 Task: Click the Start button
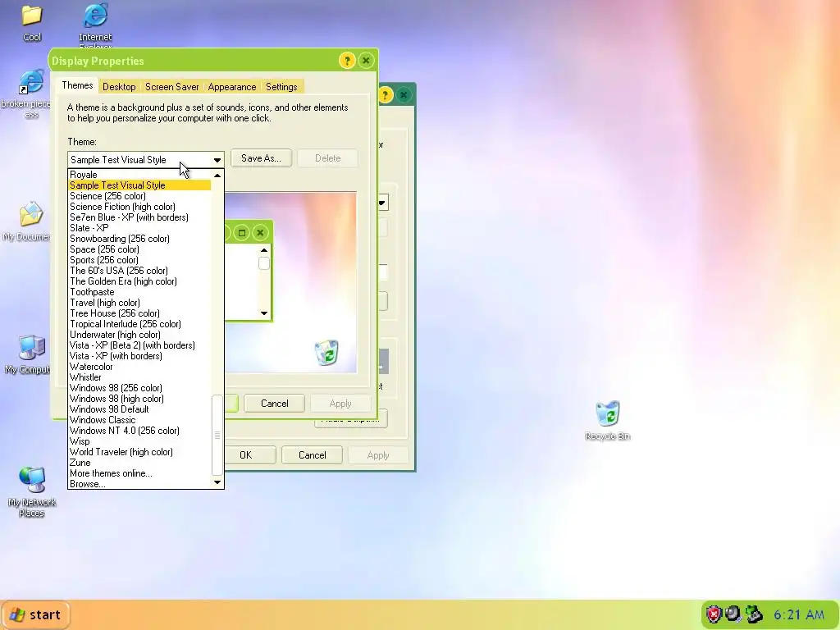pyautogui.click(x=35, y=614)
